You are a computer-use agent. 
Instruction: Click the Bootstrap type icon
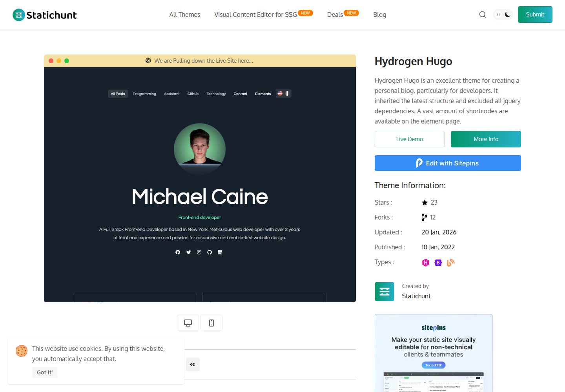pyautogui.click(x=438, y=263)
